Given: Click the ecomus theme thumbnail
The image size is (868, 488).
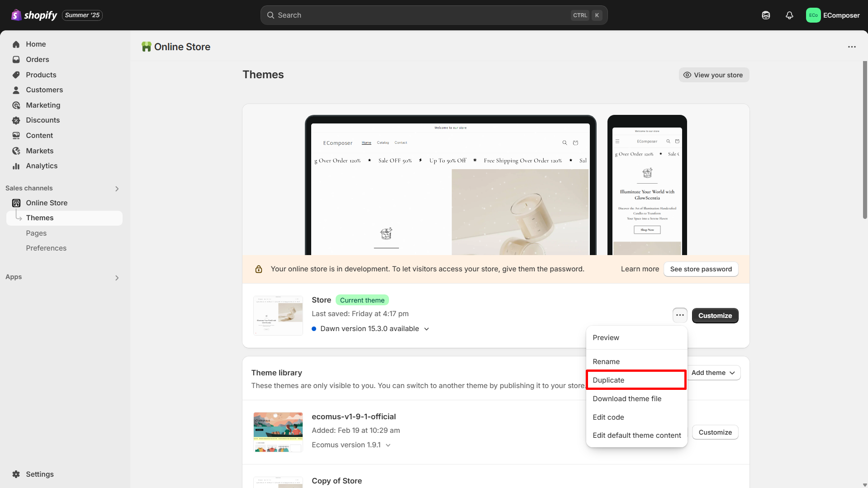Looking at the screenshot, I should (278, 432).
